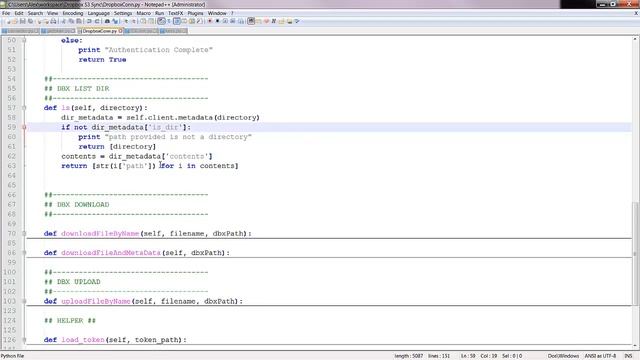The width and height of the screenshot is (640, 360).
Task: Click the scrollbar down arrow
Action: click(x=635, y=346)
